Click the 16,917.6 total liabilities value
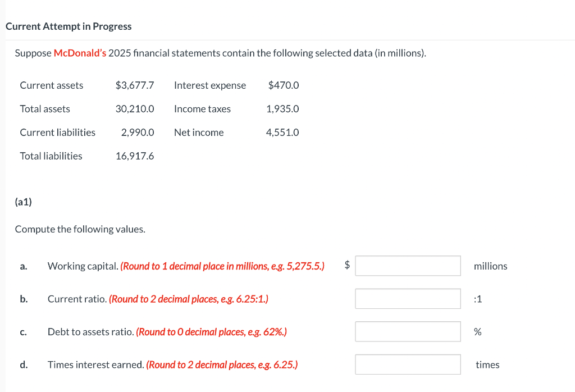The width and height of the screenshot is (575, 392). [x=135, y=156]
